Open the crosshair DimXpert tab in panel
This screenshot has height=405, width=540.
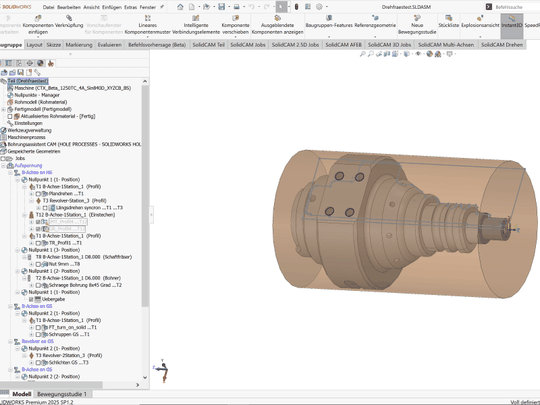tap(30, 63)
